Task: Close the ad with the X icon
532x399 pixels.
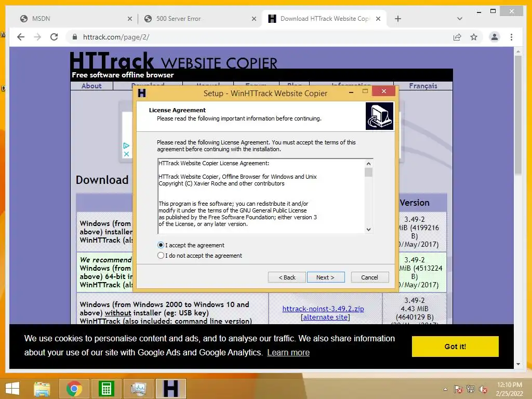Action: [x=126, y=154]
